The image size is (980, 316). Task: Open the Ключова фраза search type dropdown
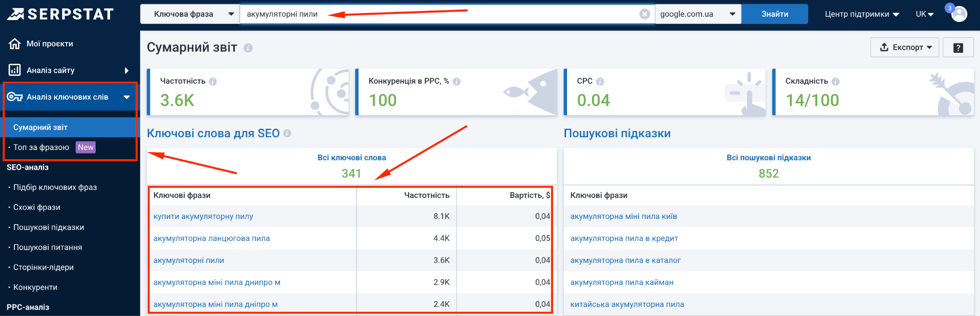pyautogui.click(x=190, y=14)
